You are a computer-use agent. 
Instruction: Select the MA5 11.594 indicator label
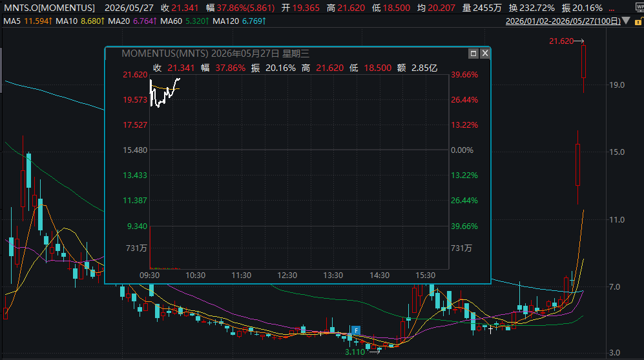pos(28,21)
